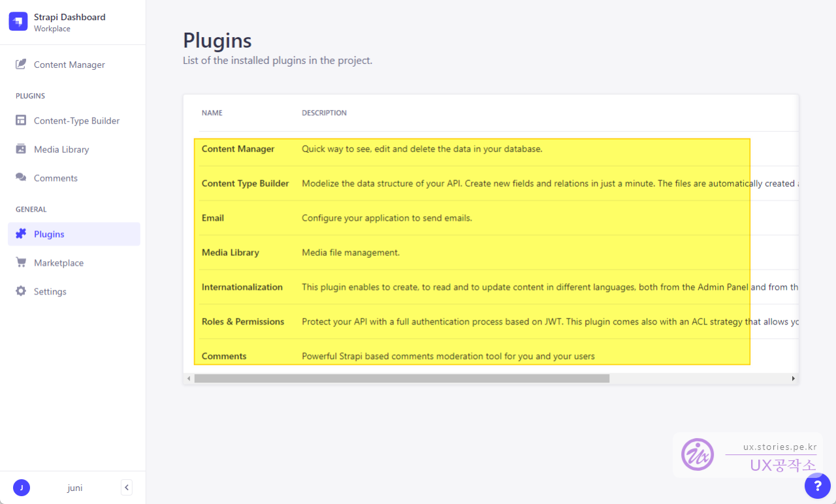Collapse the sidebar with the chevron button

coord(127,488)
